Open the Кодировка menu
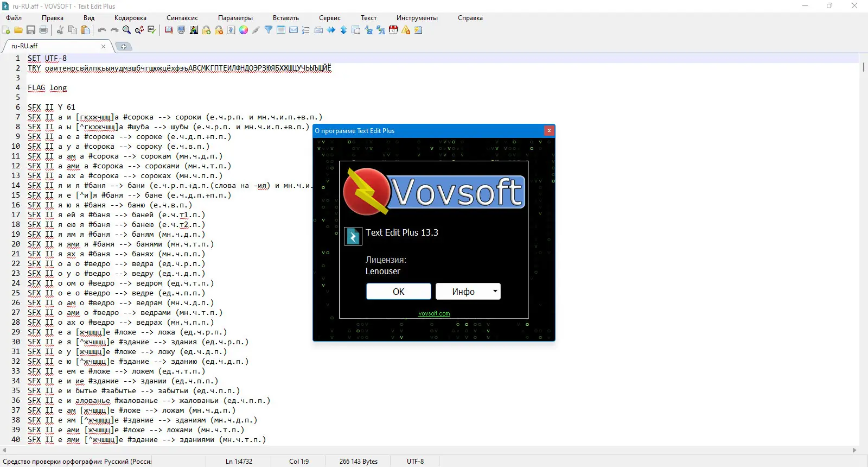The width and height of the screenshot is (868, 467). tap(130, 18)
